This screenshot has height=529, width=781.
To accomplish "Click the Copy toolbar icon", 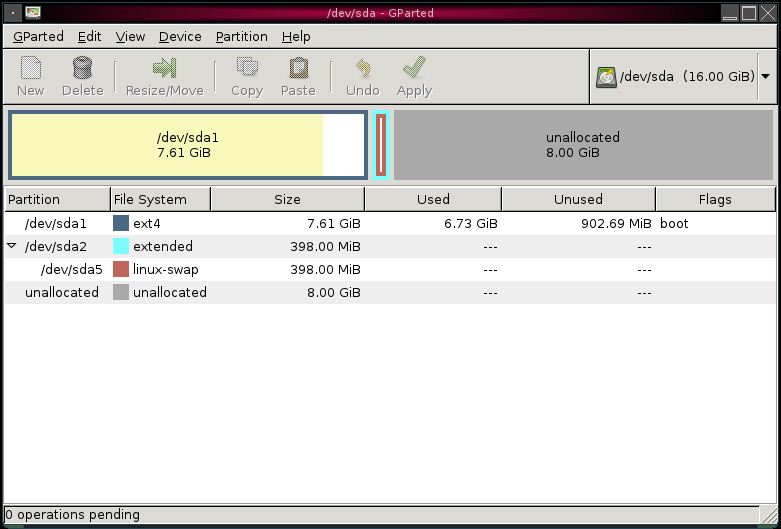I will (247, 68).
